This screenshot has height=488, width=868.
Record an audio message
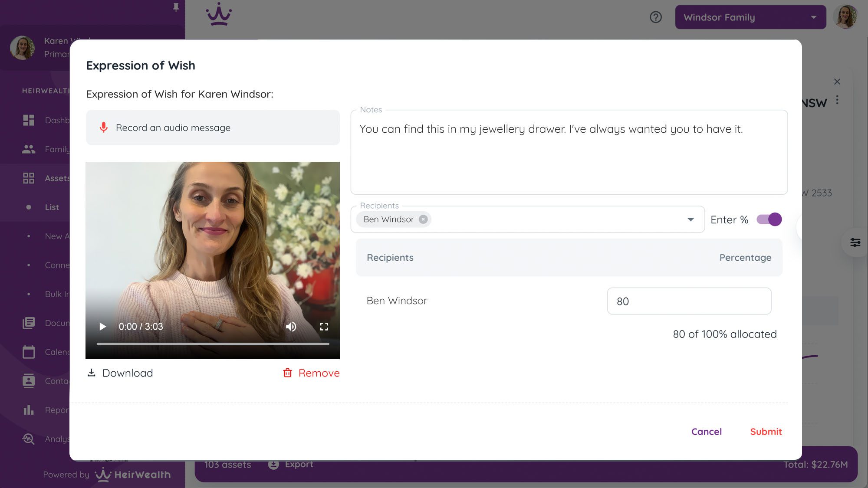tap(213, 128)
